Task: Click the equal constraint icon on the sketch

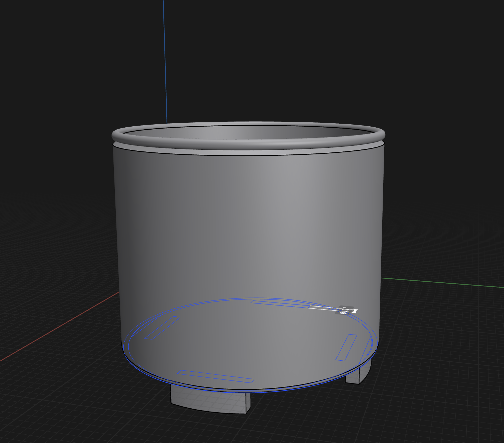Action: [344, 307]
